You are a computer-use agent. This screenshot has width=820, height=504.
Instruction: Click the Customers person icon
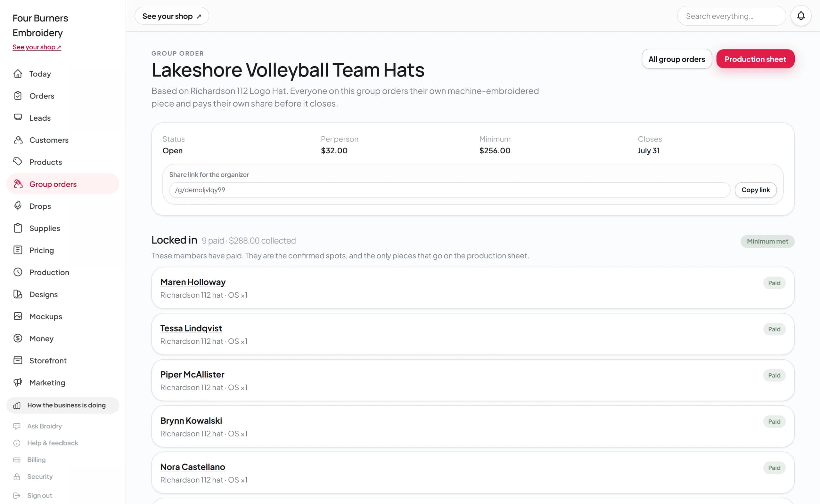click(x=18, y=140)
